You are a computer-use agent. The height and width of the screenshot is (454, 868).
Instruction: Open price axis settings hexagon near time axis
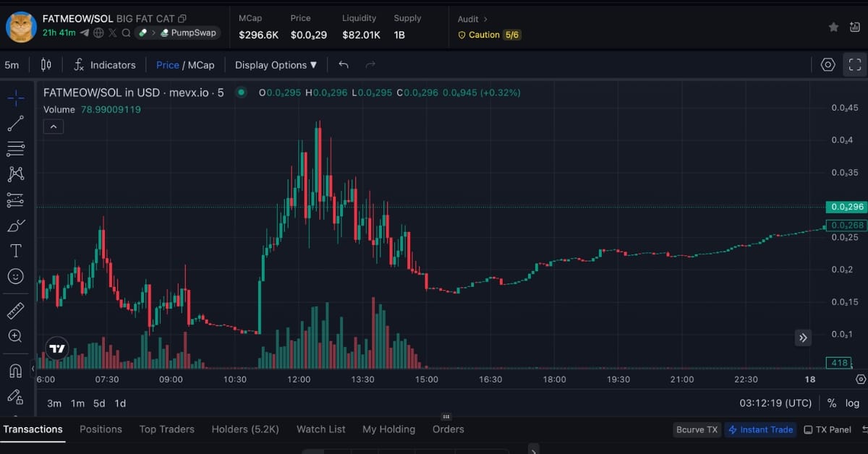coord(860,379)
